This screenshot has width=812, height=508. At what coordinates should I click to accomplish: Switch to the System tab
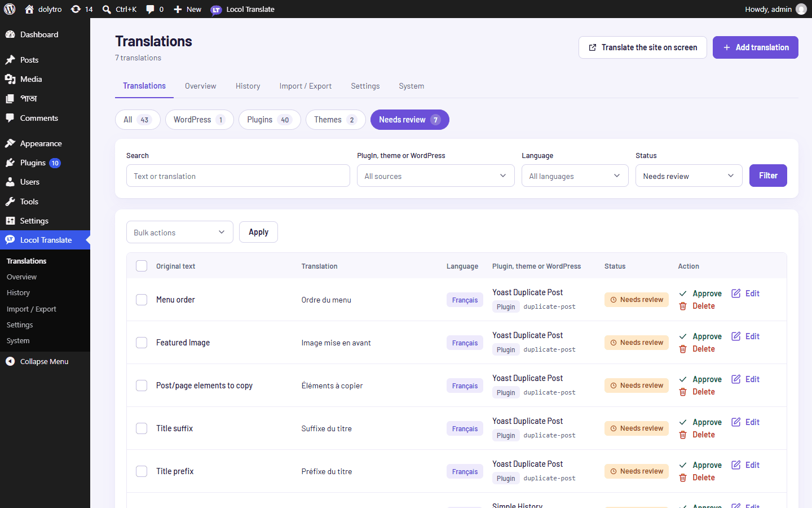coord(412,86)
